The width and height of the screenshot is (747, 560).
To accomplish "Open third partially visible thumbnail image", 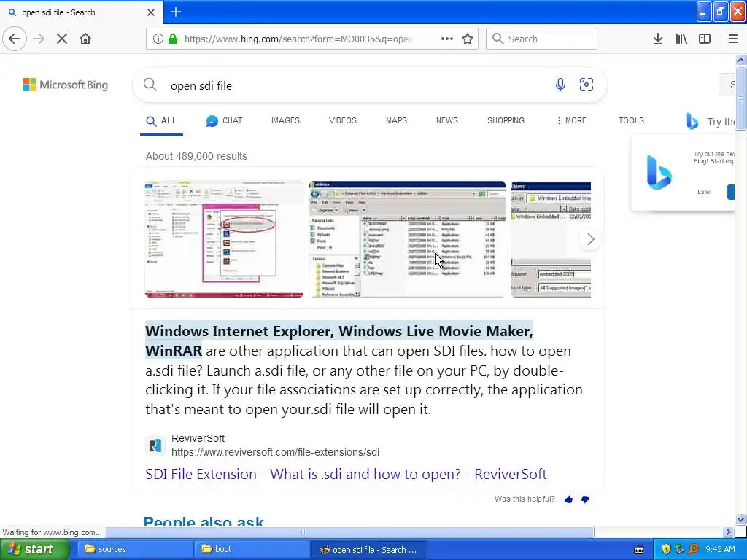I will [551, 239].
